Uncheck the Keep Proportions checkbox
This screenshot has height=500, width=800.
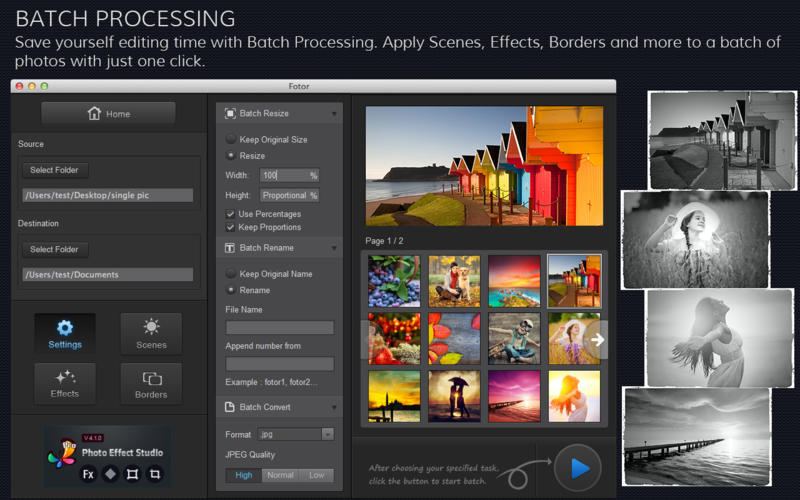231,227
